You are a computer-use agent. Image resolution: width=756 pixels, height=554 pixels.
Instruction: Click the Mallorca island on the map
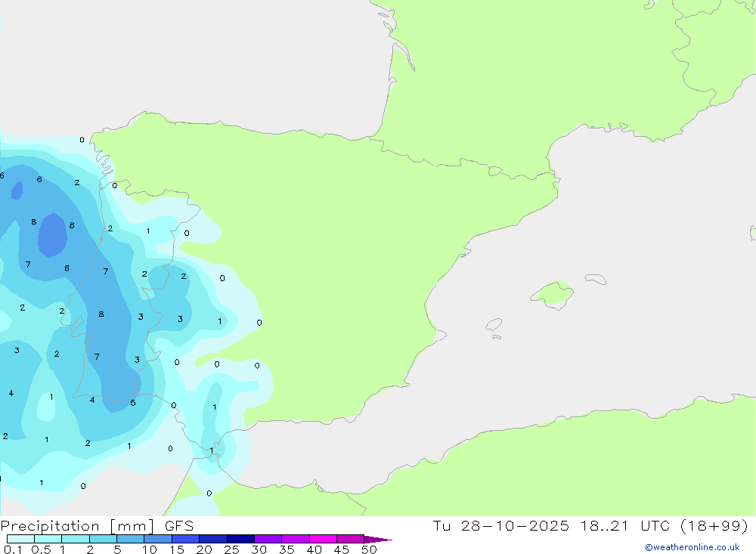coord(553,294)
